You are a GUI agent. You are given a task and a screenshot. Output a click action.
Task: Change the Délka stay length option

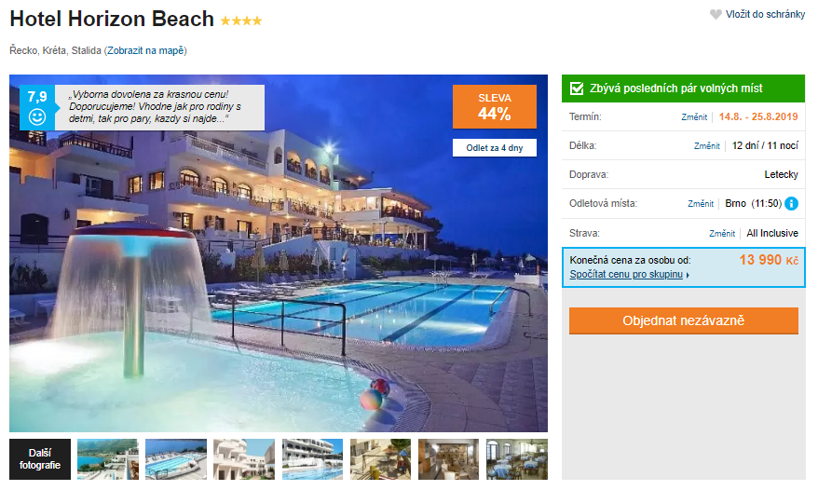(x=706, y=146)
